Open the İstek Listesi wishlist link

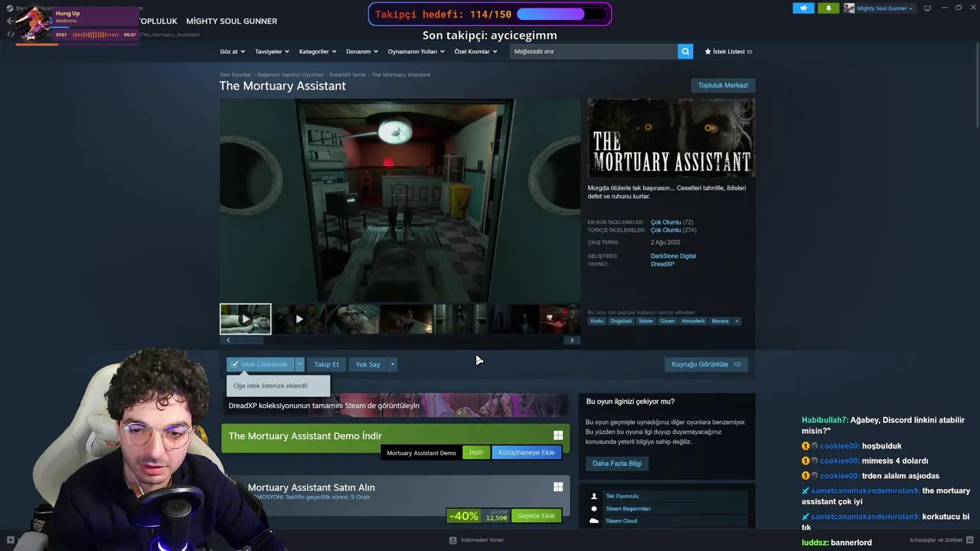[x=728, y=51]
